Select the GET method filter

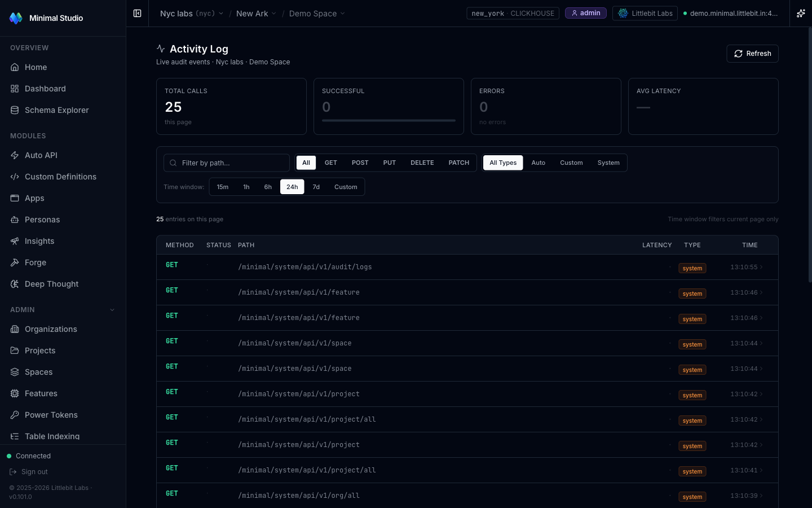tap(330, 163)
